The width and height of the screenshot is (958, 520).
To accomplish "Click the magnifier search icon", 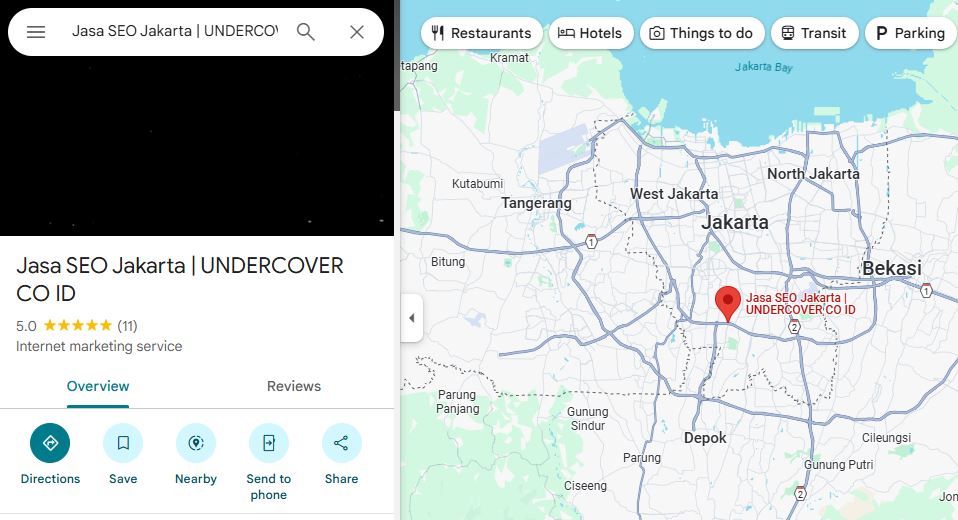I will pyautogui.click(x=305, y=32).
